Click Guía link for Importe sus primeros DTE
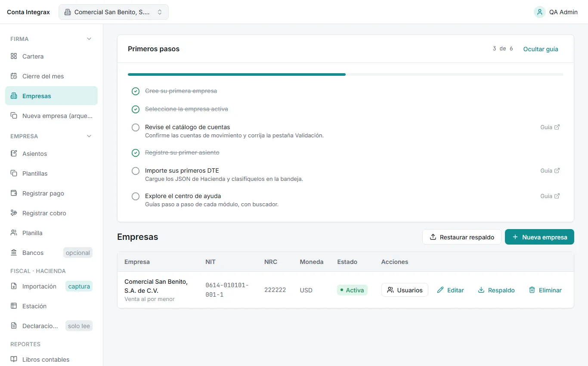This screenshot has width=588, height=366. (x=550, y=171)
